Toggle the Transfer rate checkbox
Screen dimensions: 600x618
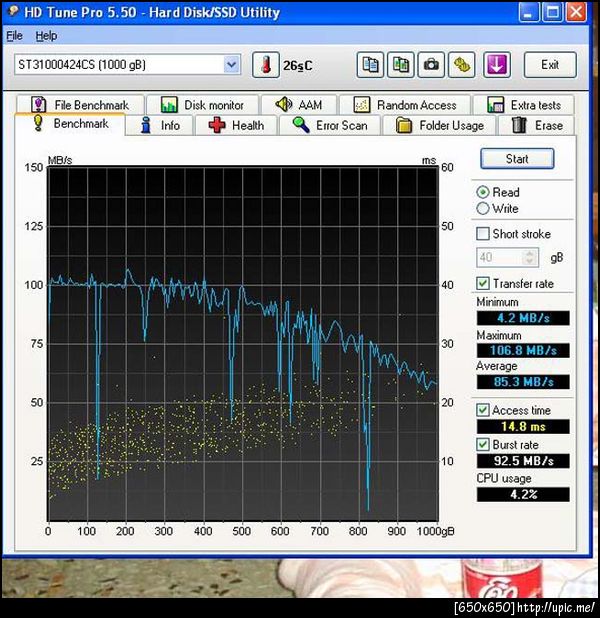[483, 283]
